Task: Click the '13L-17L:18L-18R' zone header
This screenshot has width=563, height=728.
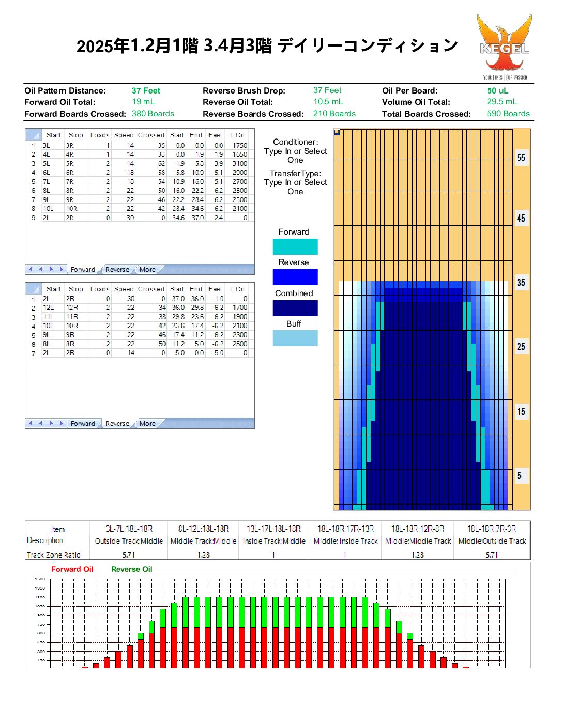Action: click(x=273, y=529)
